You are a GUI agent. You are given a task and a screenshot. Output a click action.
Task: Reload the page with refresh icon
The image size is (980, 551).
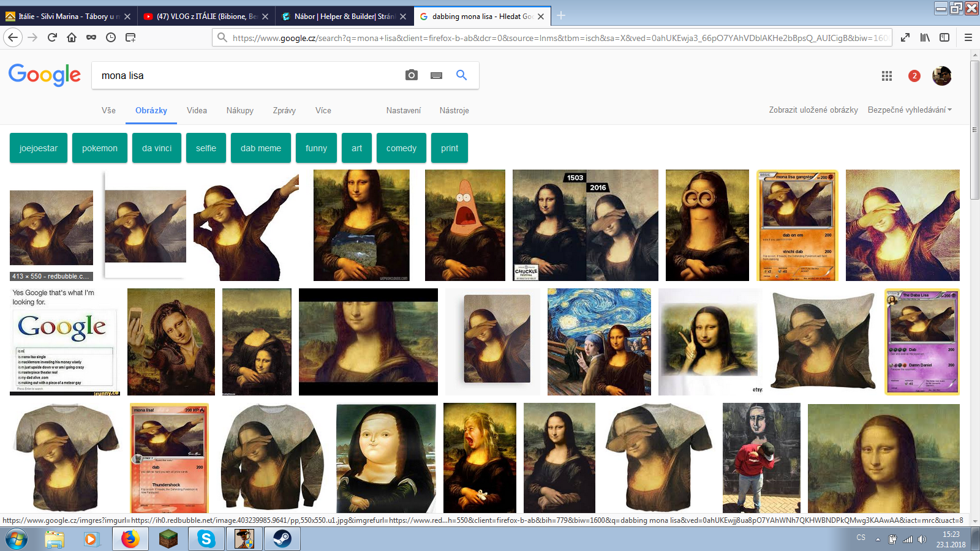click(52, 37)
